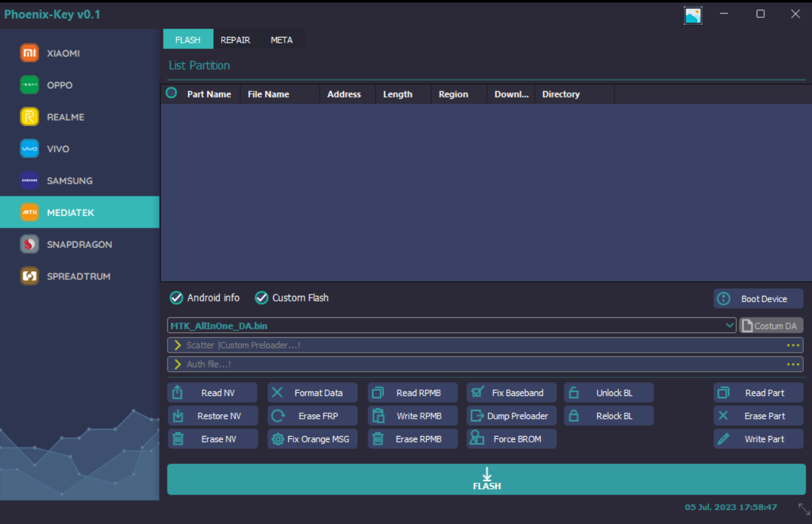The width and height of the screenshot is (812, 524).
Task: Select the Vivo brand icon
Action: coord(29,149)
